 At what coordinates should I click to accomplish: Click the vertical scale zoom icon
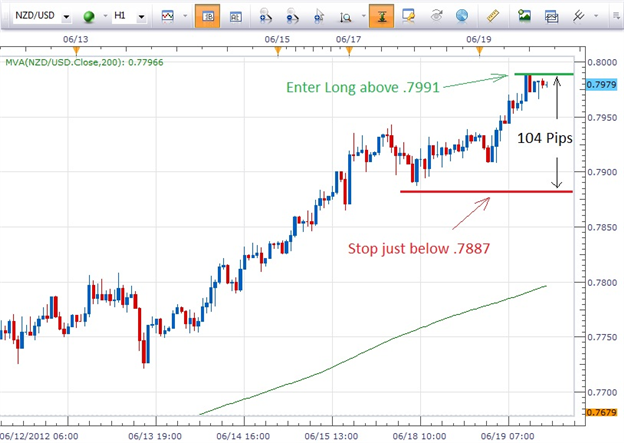[x=345, y=17]
